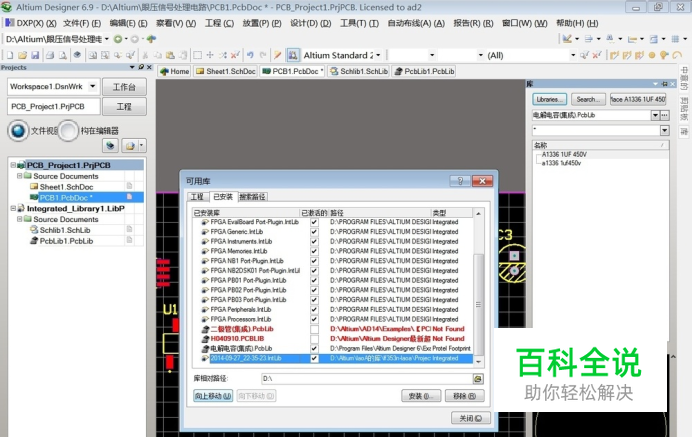The image size is (692, 437).
Task: Click the Search... button in library panel
Action: [x=588, y=99]
